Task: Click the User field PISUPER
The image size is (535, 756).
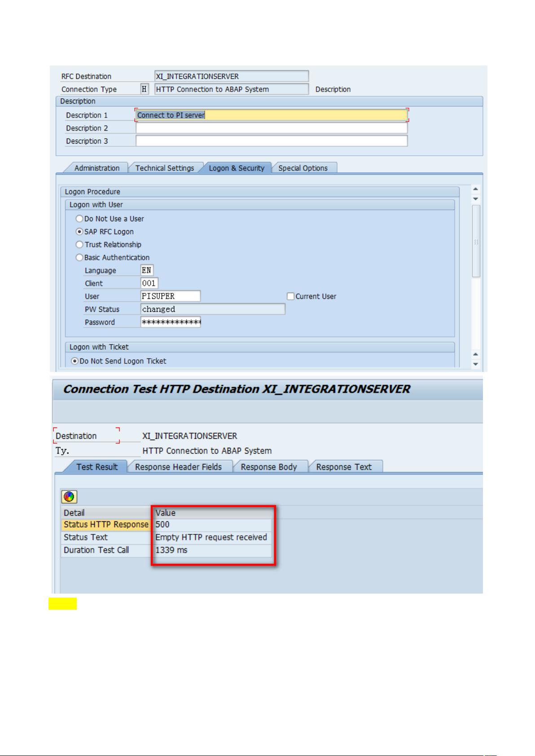Action: (x=171, y=296)
